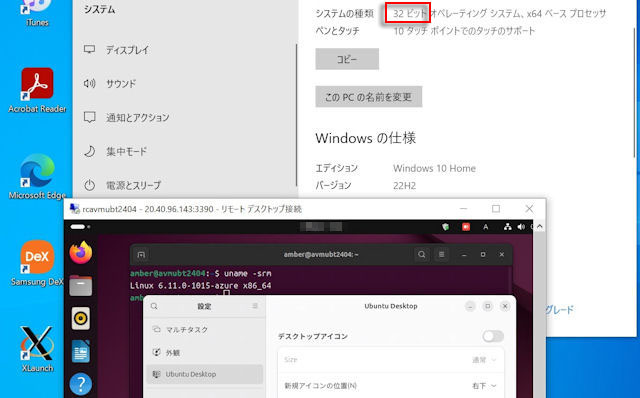Launch the XLaunch desktop shortcut

(x=37, y=349)
